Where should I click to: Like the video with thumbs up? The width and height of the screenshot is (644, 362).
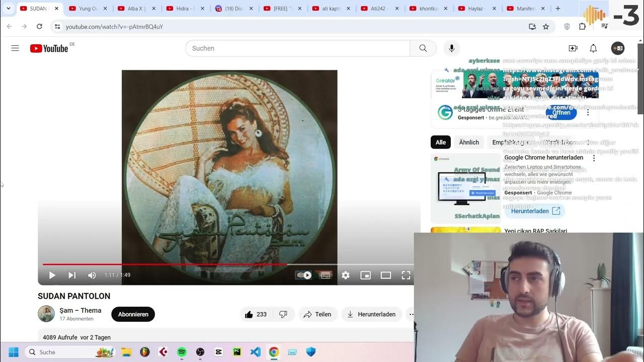[x=256, y=314]
